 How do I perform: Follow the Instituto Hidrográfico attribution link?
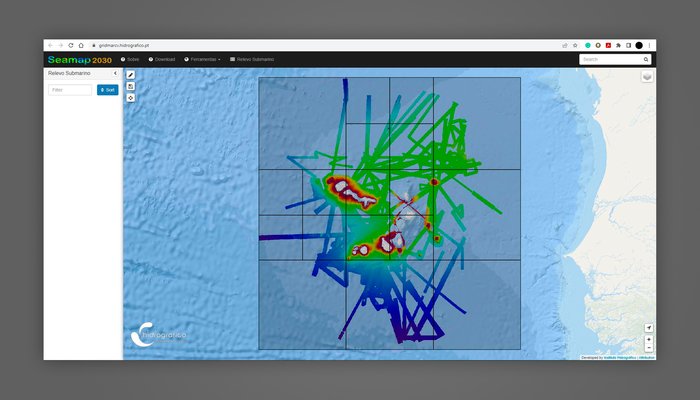(619, 357)
